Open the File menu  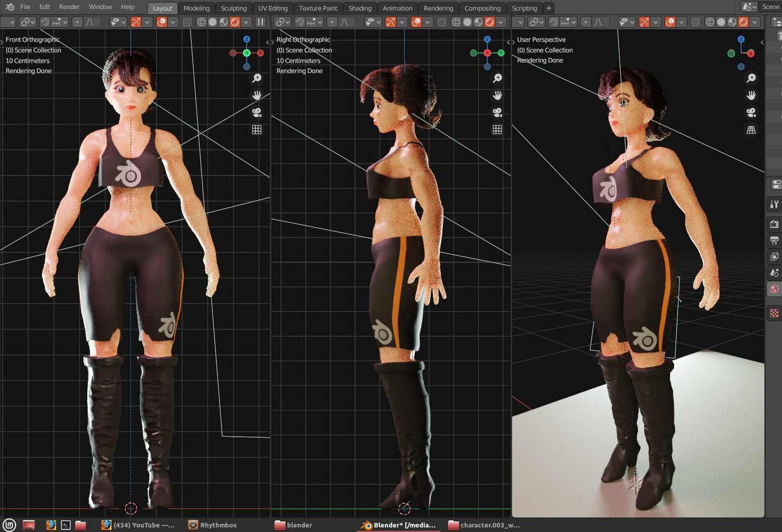(25, 7)
